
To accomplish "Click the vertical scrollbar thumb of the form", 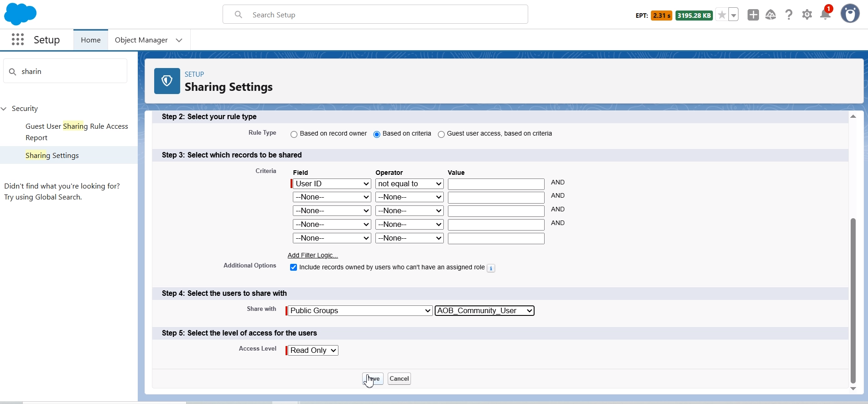I will coord(853,300).
